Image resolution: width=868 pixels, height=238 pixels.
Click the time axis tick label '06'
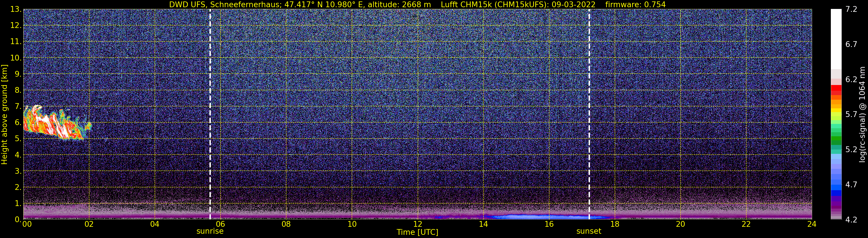(220, 224)
